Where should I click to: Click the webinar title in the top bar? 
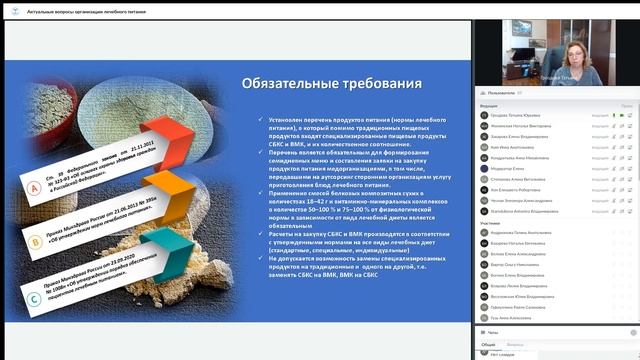click(86, 12)
